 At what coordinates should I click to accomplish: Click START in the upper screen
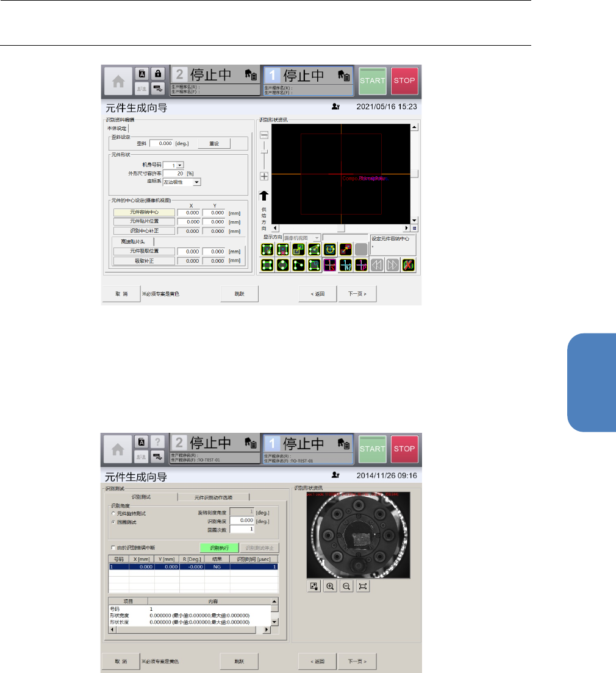point(373,80)
